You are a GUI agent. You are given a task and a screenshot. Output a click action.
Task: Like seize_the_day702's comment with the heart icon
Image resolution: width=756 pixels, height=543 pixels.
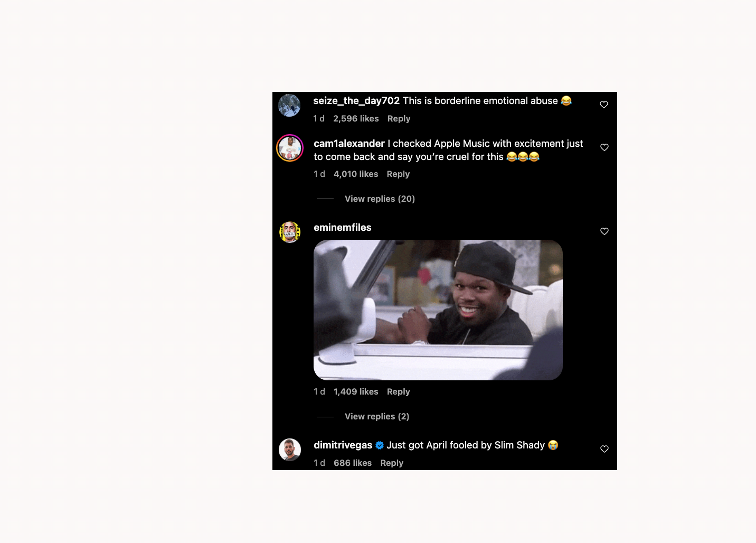[x=604, y=105]
